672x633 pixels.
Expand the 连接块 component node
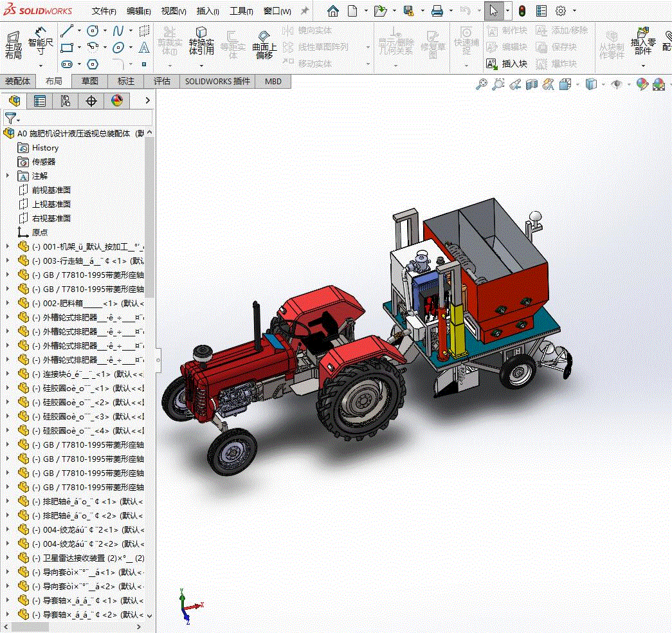click(7, 374)
